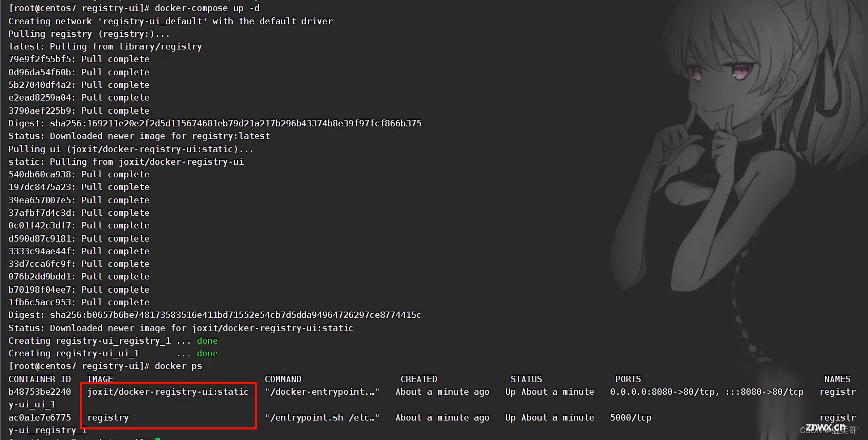Click the "/docker-entrypoint.…" command cell
Screen dimensions: 868x440
click(322, 392)
